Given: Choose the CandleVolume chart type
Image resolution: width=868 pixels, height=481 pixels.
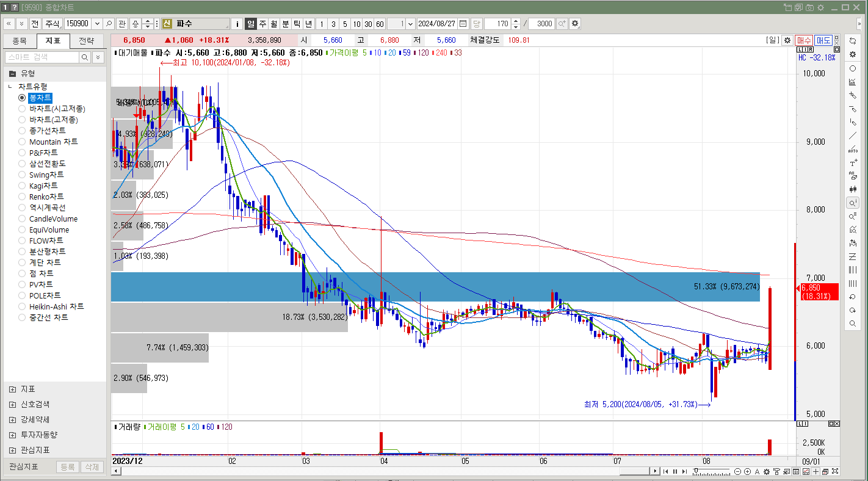Looking at the screenshot, I should tap(22, 219).
